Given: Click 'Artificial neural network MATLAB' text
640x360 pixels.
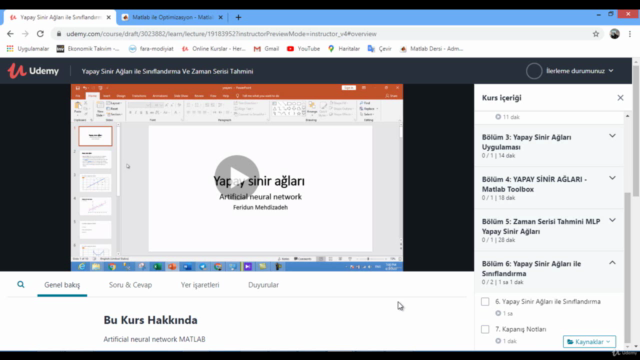Looking at the screenshot, I should coord(154,339).
